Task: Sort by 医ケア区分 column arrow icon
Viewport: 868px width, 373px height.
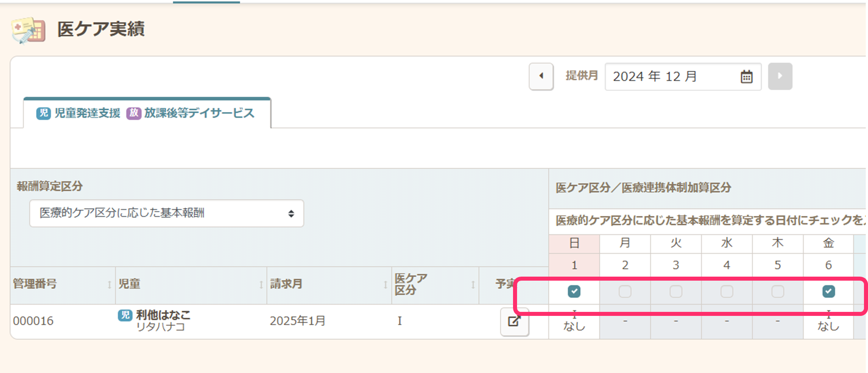Action: click(473, 285)
